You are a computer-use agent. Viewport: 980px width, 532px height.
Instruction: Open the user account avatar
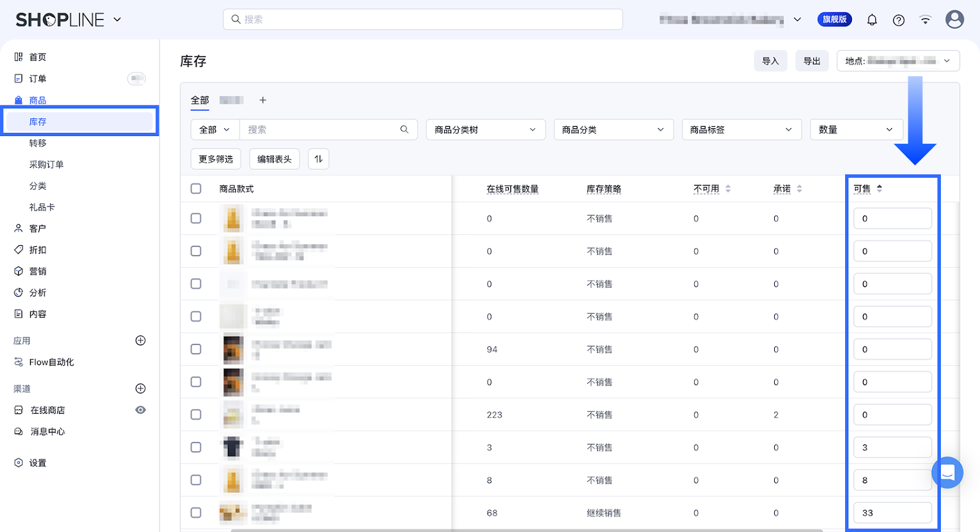click(954, 20)
